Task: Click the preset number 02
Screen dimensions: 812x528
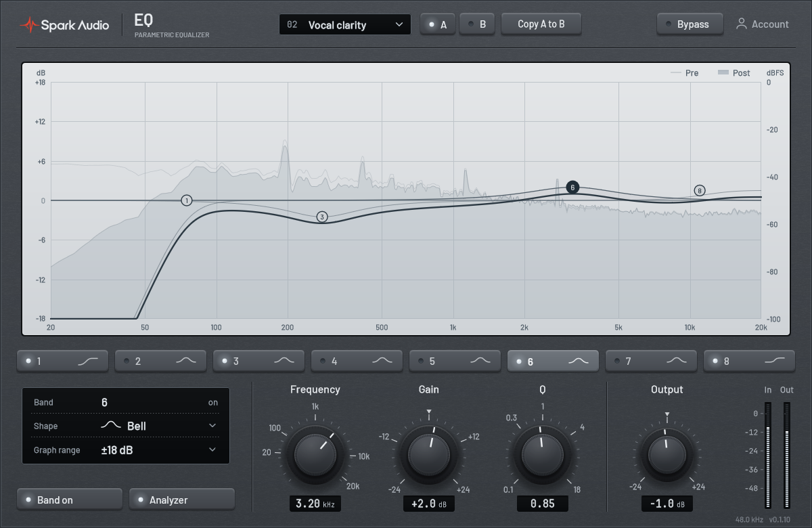Action: point(292,24)
